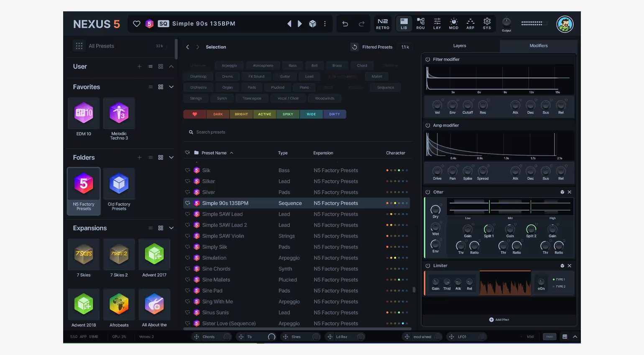Image resolution: width=644 pixels, height=355 pixels.
Task: Click the undo arrow icon
Action: [x=345, y=24]
